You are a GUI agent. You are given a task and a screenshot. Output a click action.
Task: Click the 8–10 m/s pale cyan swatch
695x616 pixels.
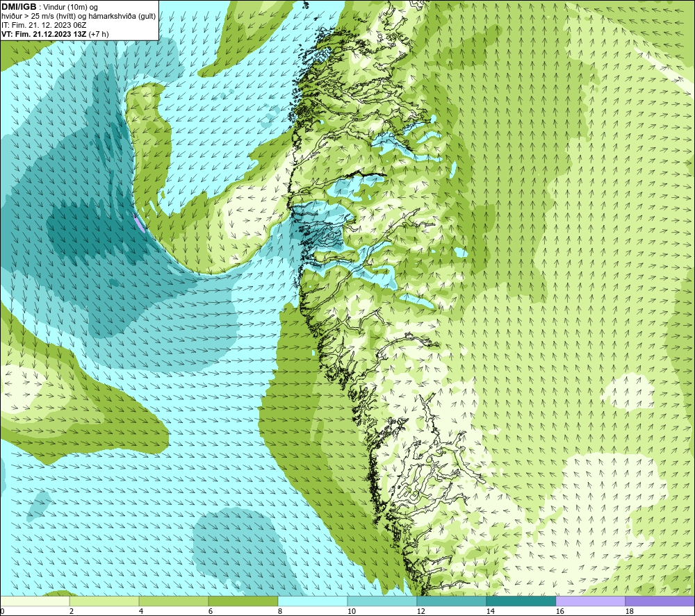pyautogui.click(x=313, y=601)
